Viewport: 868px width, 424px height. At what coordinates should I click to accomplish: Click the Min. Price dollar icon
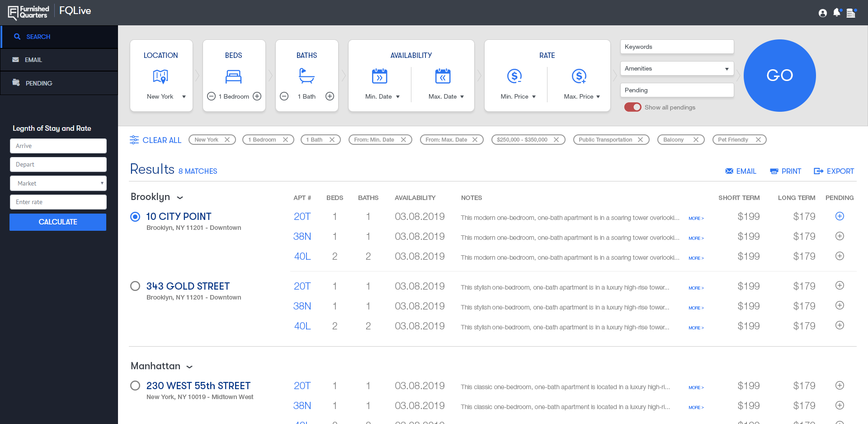(514, 76)
